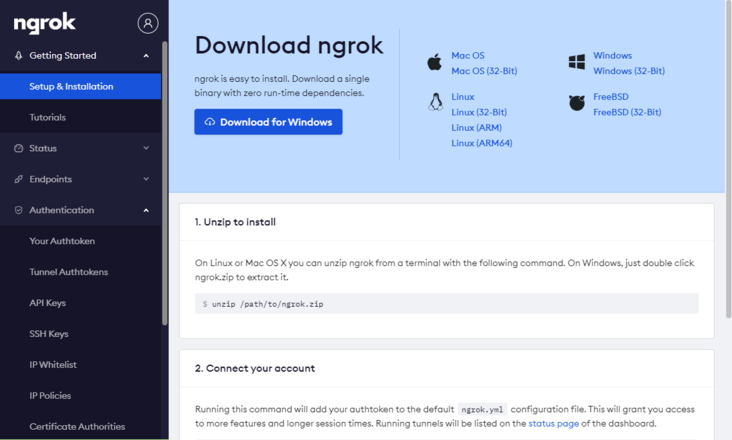Viewport: 732px width, 440px height.
Task: Click the '1. Unzip to install' heading
Action: click(235, 222)
